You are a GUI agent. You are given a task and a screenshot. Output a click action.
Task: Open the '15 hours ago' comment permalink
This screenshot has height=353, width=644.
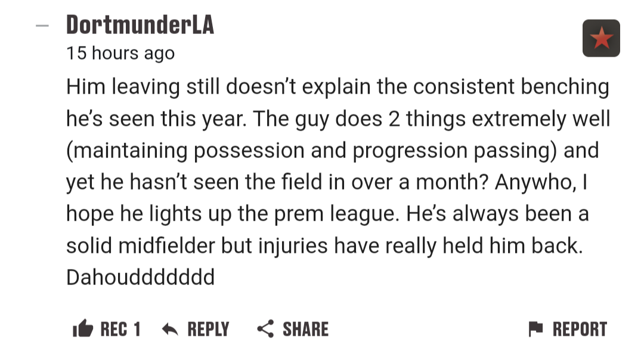click(x=120, y=54)
